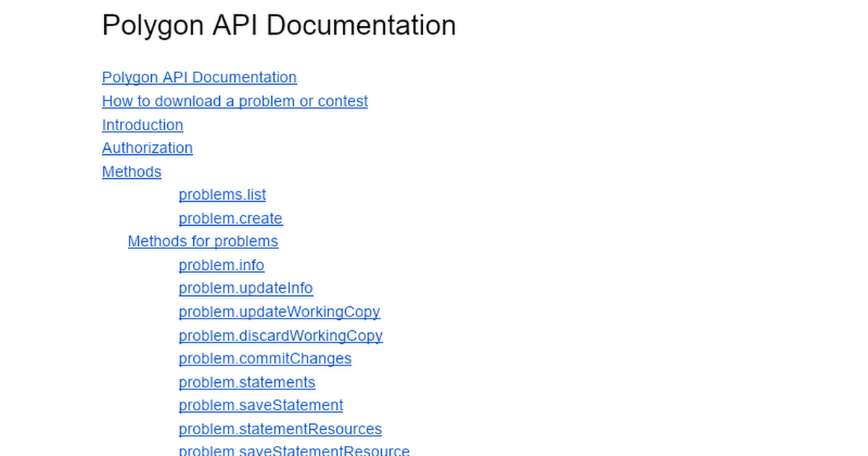
Task: Click the Methods table of contents link
Action: pos(132,172)
